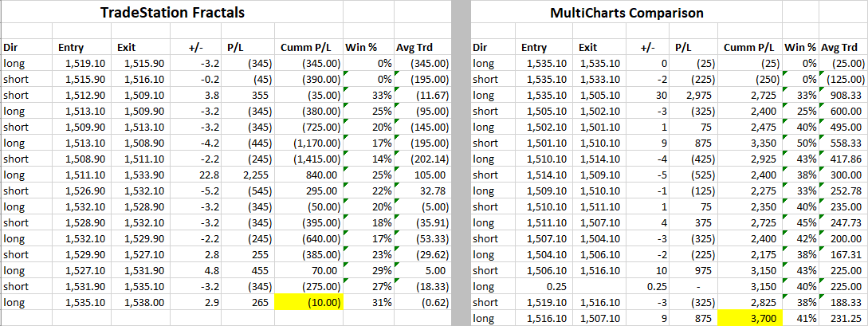This screenshot has width=868, height=326.
Task: Select the Cumm P/L cell 3,350
Action: [x=750, y=143]
